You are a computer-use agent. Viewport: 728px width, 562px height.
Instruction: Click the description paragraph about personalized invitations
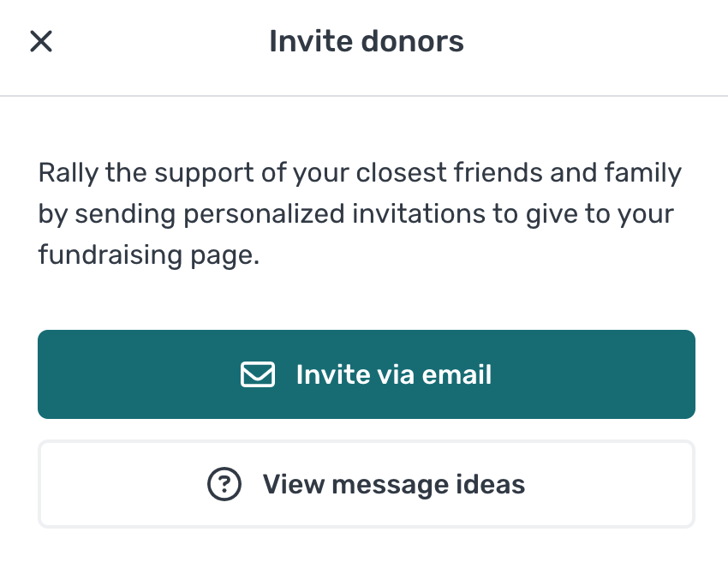(360, 214)
